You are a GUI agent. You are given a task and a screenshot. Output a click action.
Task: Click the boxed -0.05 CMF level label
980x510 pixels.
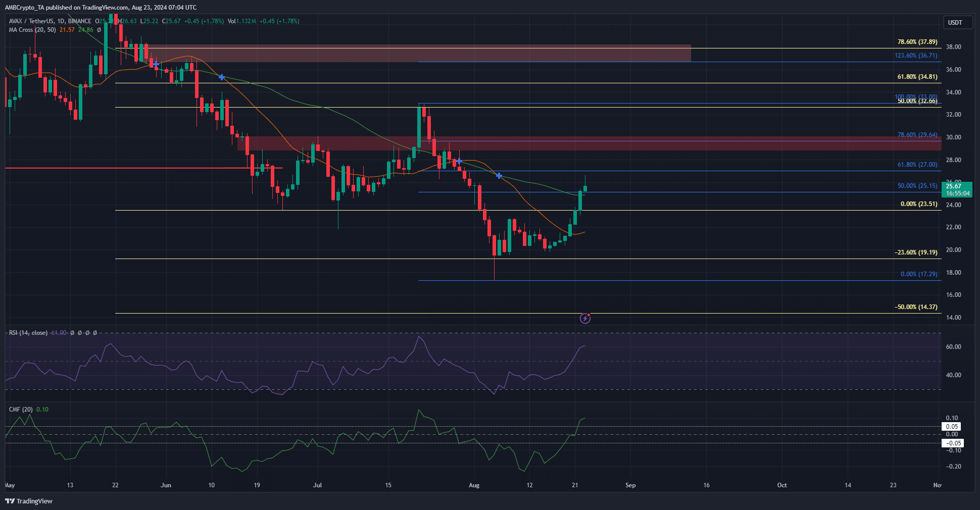coord(953,443)
